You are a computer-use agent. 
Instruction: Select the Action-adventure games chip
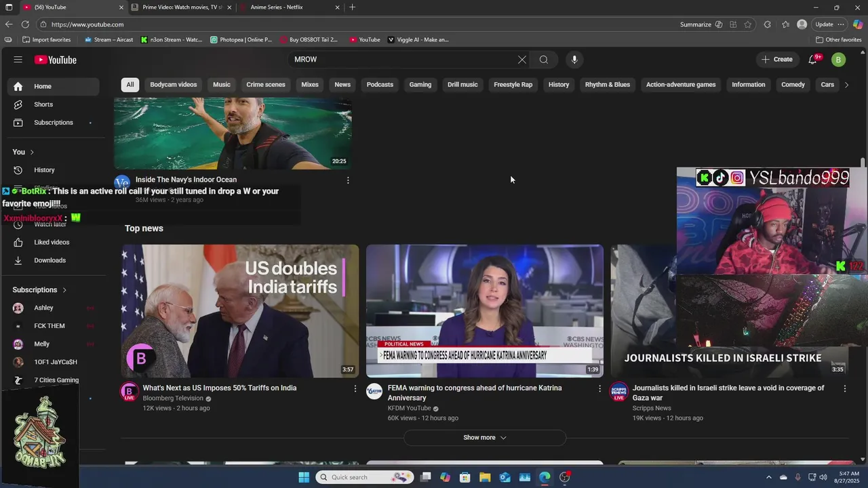click(x=681, y=85)
